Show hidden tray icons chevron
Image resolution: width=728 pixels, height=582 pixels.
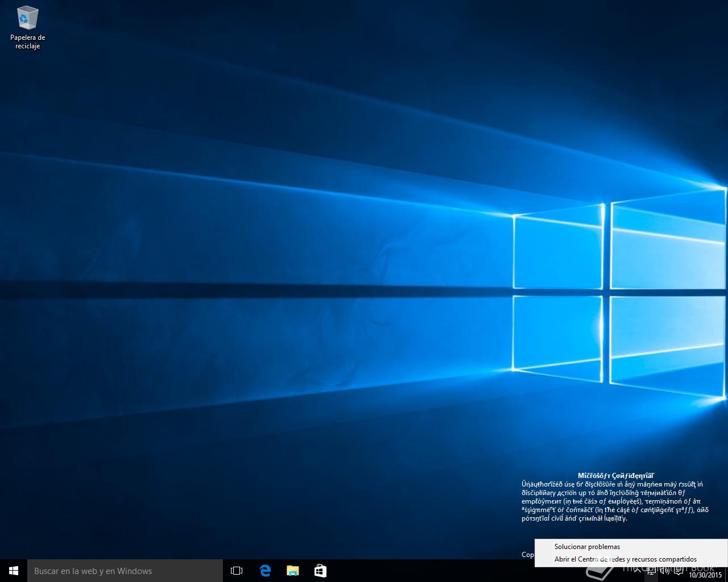pyautogui.click(x=638, y=569)
